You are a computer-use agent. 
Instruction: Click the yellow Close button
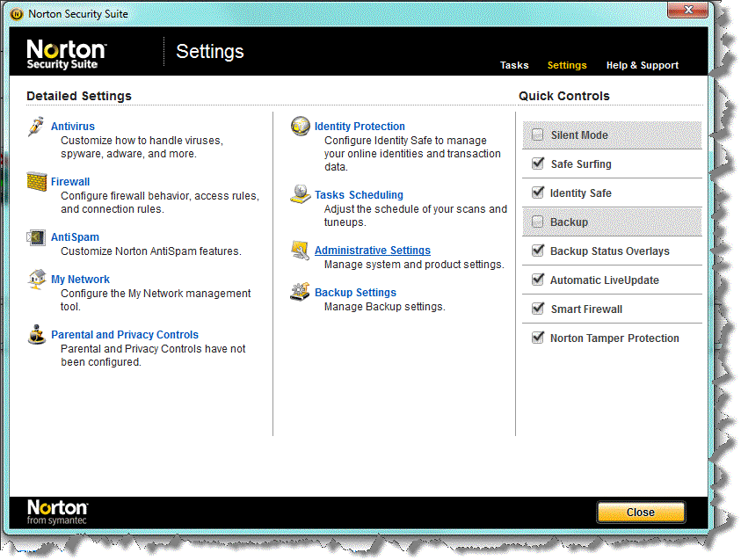(x=641, y=513)
